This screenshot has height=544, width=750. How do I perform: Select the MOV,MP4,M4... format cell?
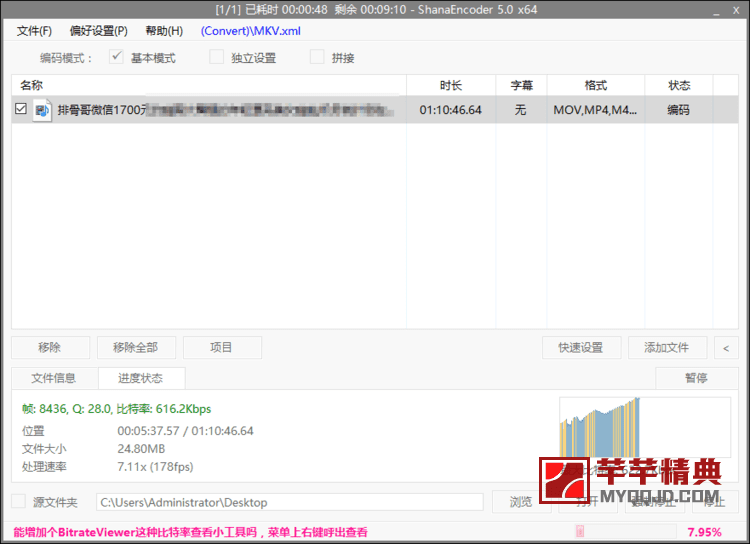click(595, 110)
